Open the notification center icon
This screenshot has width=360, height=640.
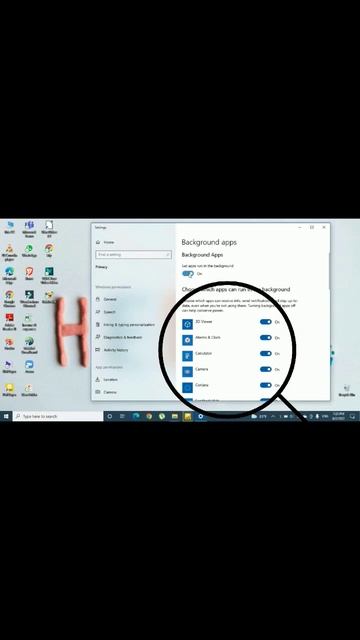352,416
